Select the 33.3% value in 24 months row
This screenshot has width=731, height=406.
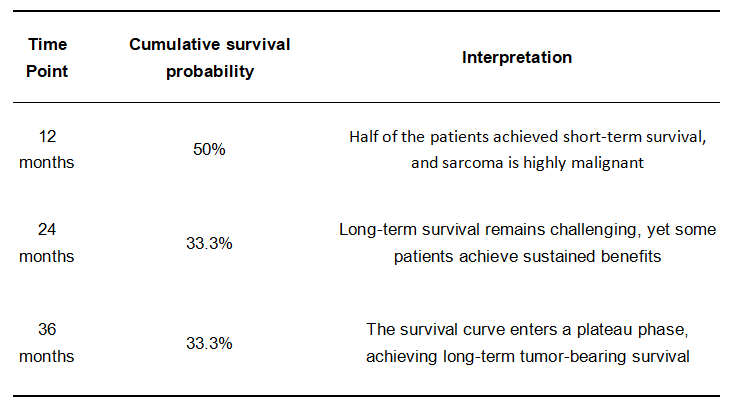[x=209, y=243]
